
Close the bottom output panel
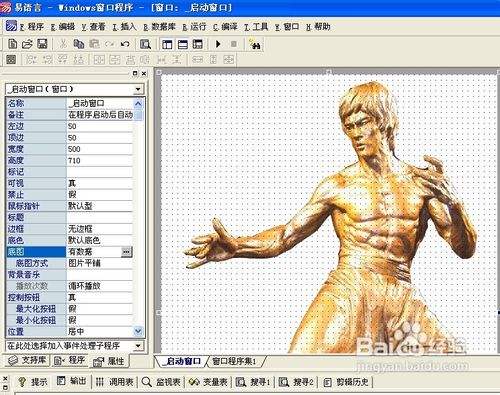(5, 379)
